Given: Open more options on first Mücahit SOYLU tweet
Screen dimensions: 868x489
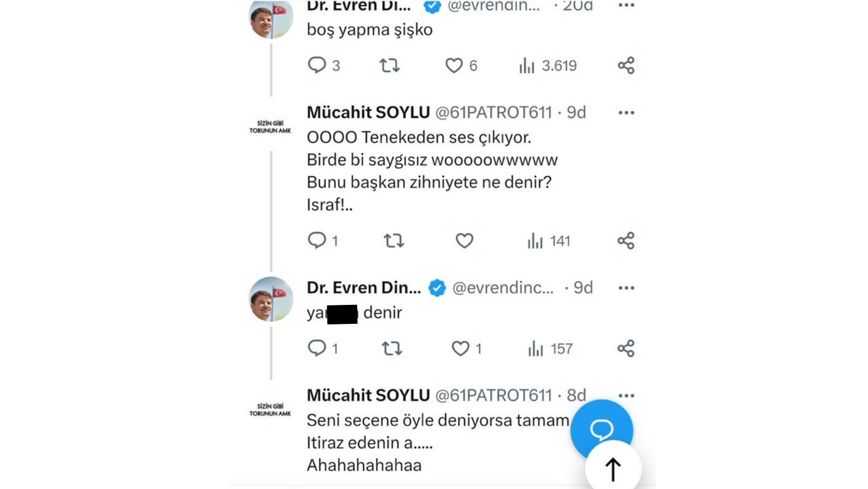Looking at the screenshot, I should 626,113.
